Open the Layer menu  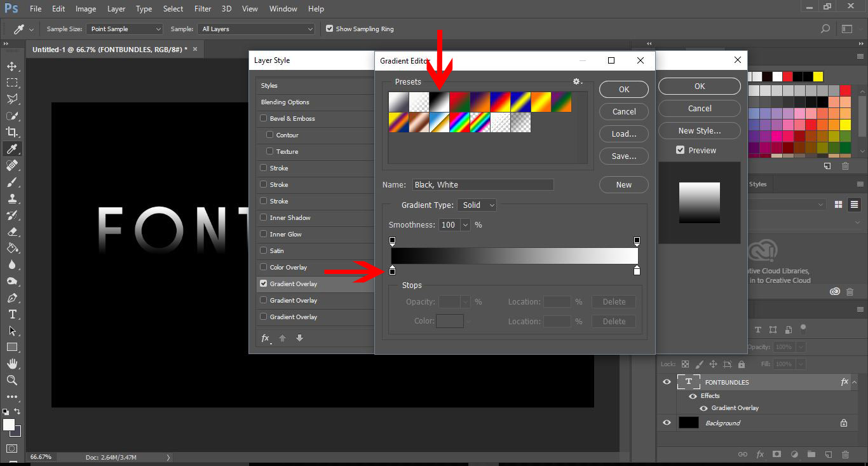[x=116, y=9]
